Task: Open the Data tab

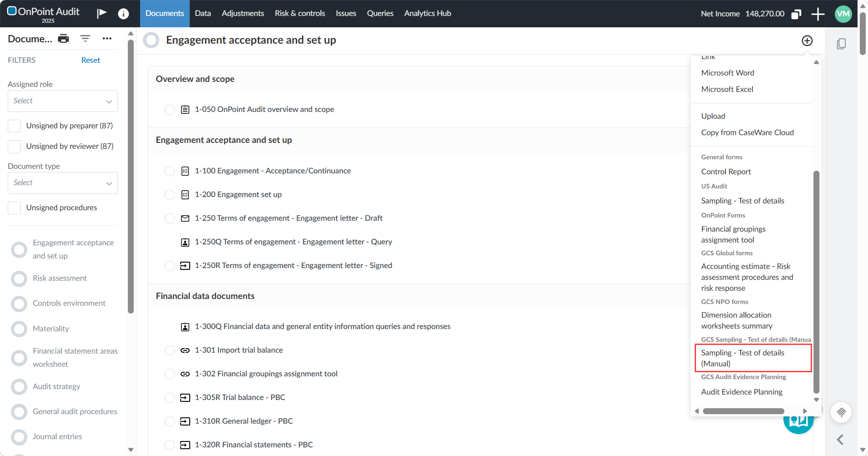Action: 203,14
